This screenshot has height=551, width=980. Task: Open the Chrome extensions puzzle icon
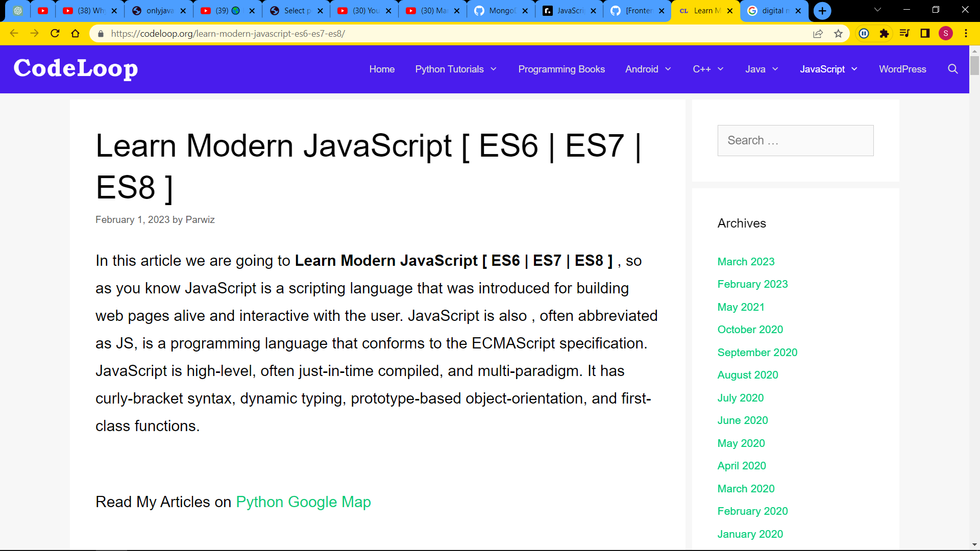pyautogui.click(x=884, y=33)
